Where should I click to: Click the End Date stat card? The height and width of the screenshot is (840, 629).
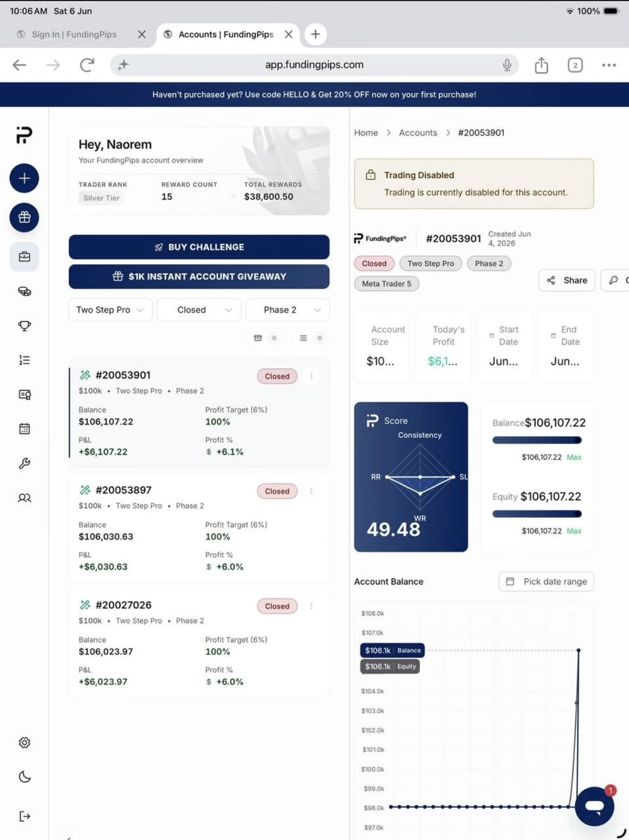coord(565,346)
